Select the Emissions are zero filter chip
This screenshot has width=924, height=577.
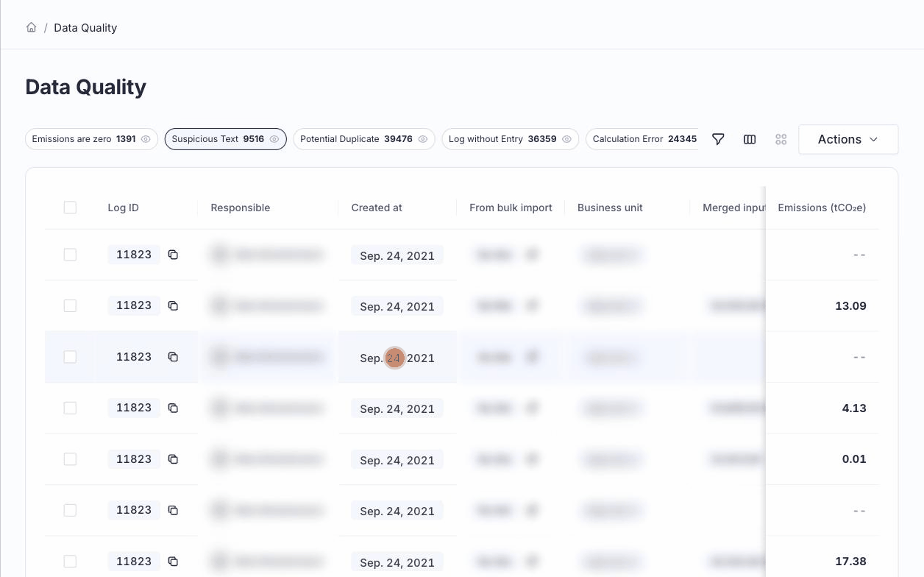click(91, 139)
